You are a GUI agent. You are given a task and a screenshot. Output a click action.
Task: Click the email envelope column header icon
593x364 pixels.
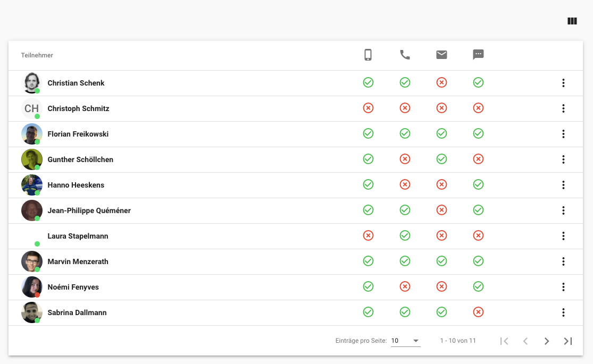441,55
